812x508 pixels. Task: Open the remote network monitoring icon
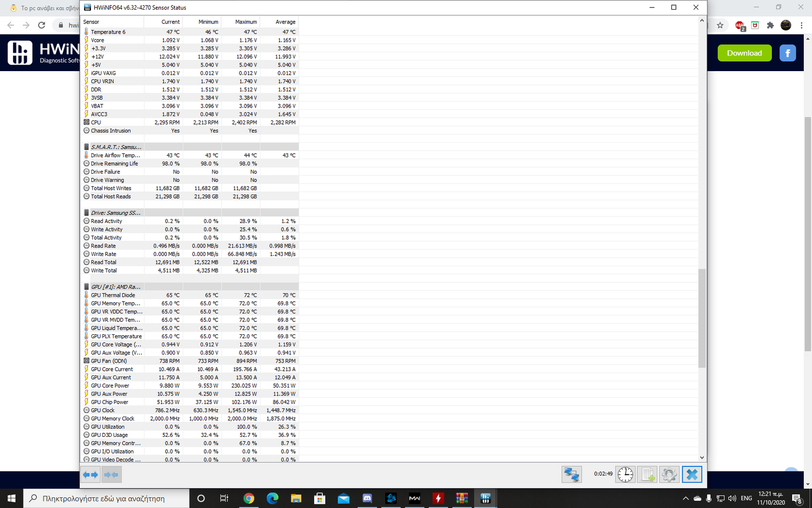coord(572,474)
